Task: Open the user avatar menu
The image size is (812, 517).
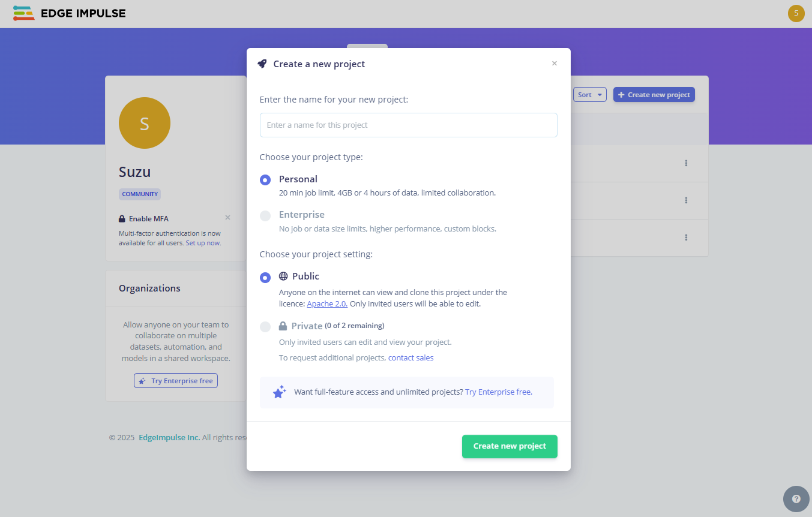Action: (796, 13)
